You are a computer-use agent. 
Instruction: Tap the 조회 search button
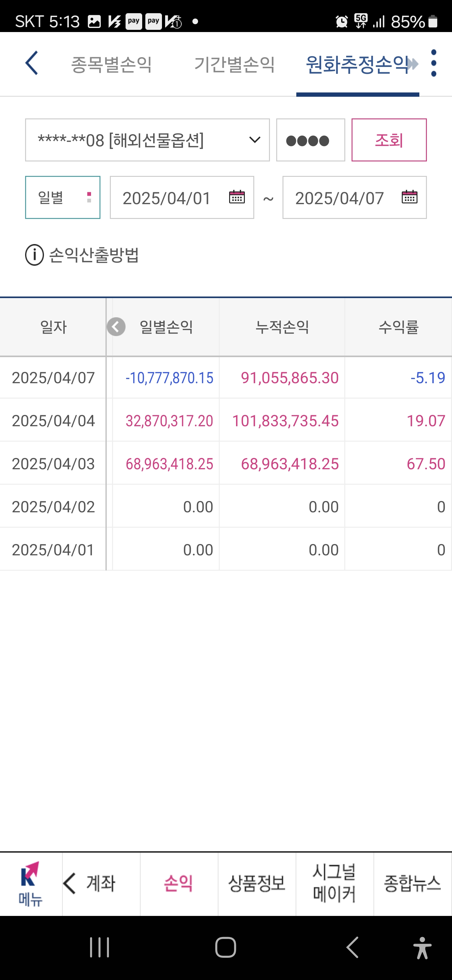pos(389,140)
